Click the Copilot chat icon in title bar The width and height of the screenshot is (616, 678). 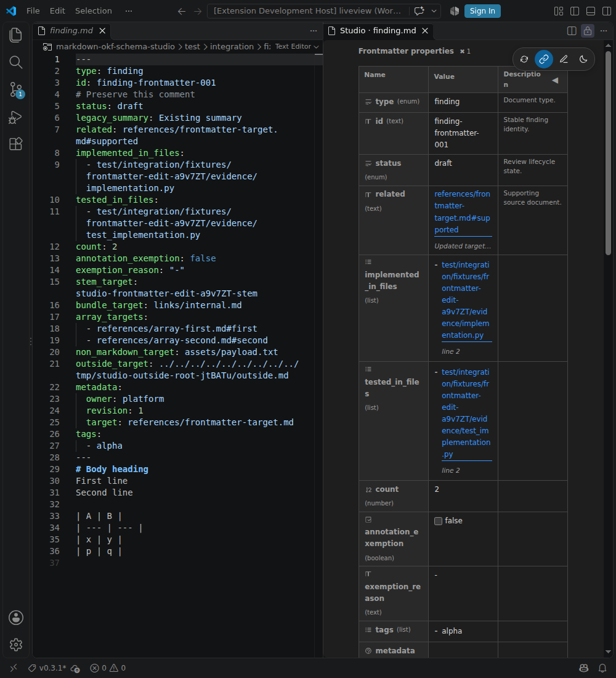[x=419, y=11]
